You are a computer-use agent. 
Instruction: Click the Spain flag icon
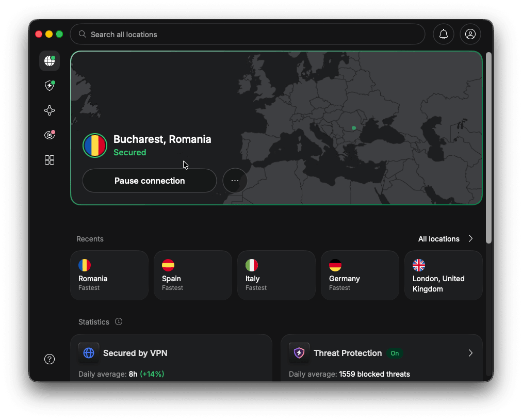168,265
